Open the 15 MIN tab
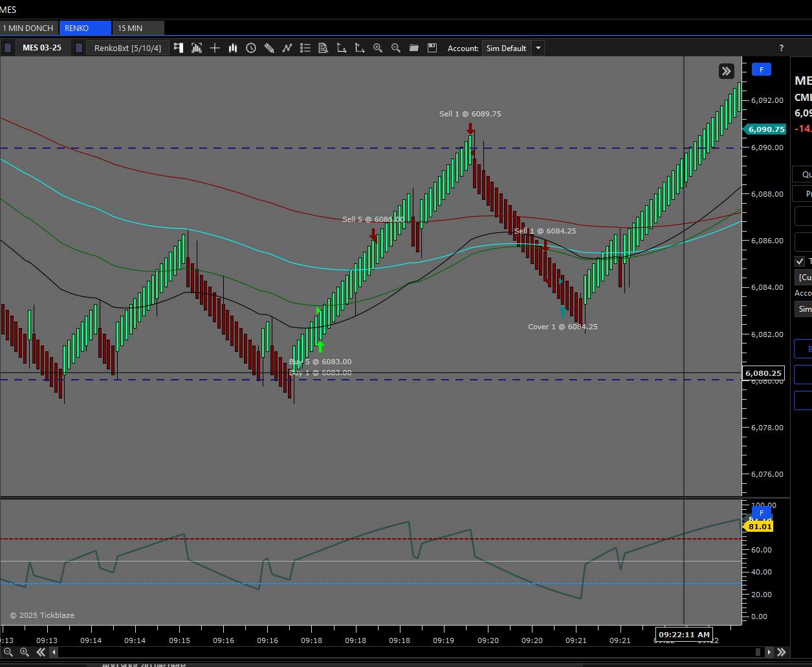This screenshot has height=667, width=812. [138, 28]
